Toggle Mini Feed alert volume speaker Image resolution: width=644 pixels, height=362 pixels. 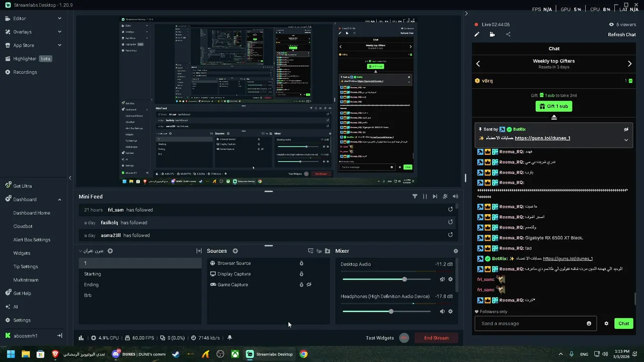[455, 197]
